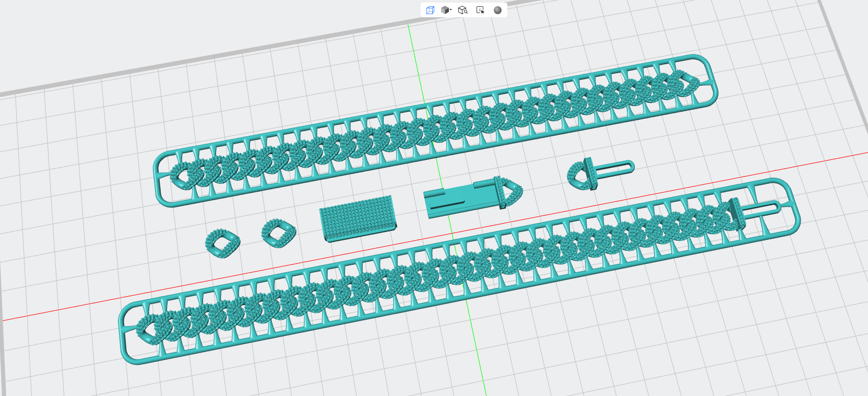This screenshot has width=868, height=396.
Task: Click the gray sphere shading icon
Action: [x=497, y=10]
